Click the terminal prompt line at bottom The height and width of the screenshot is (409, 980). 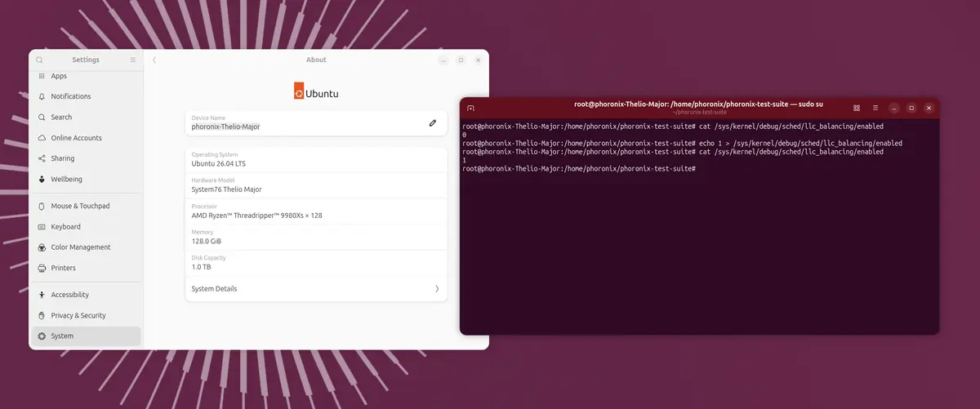[x=578, y=168]
